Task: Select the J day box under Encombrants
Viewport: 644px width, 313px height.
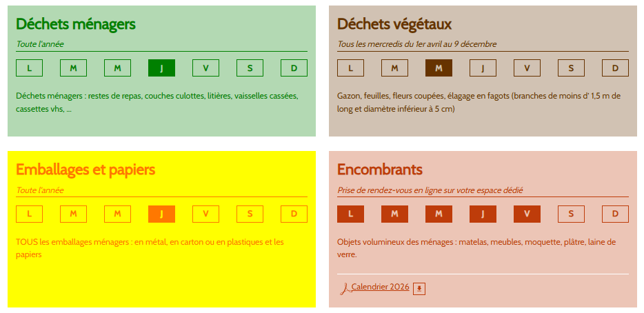Action: point(483,214)
